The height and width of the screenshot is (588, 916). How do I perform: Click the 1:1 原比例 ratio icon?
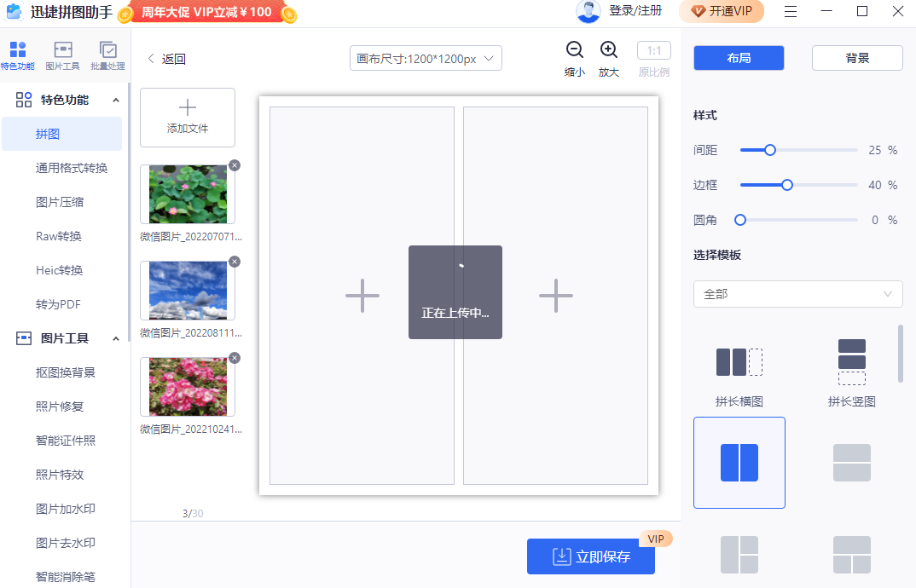pos(653,50)
